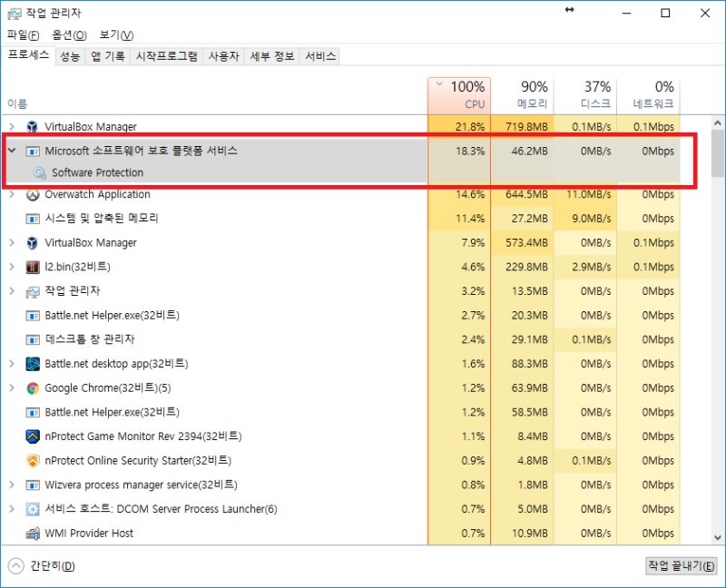The image size is (726, 588).
Task: Switch to the 서비스 tab
Action: [x=320, y=56]
